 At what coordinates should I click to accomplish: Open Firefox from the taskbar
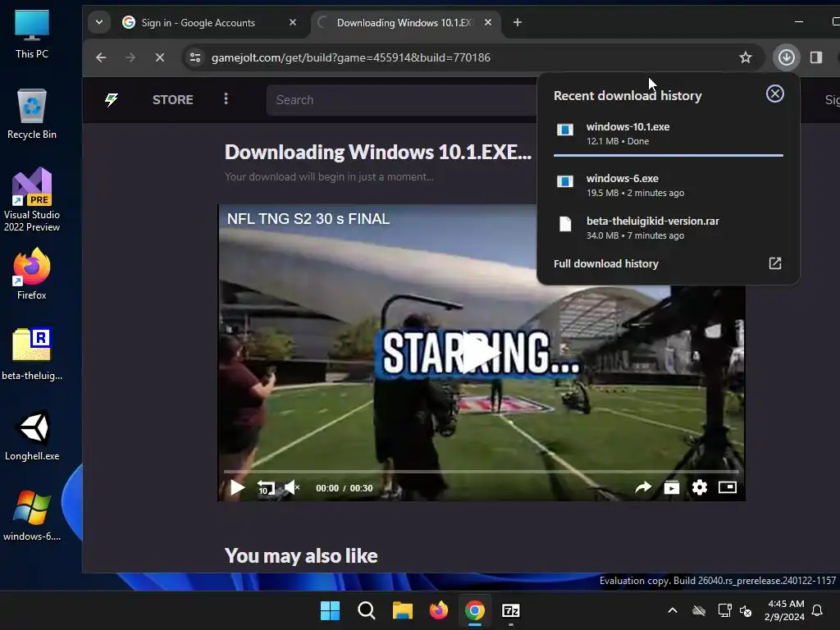pyautogui.click(x=439, y=610)
